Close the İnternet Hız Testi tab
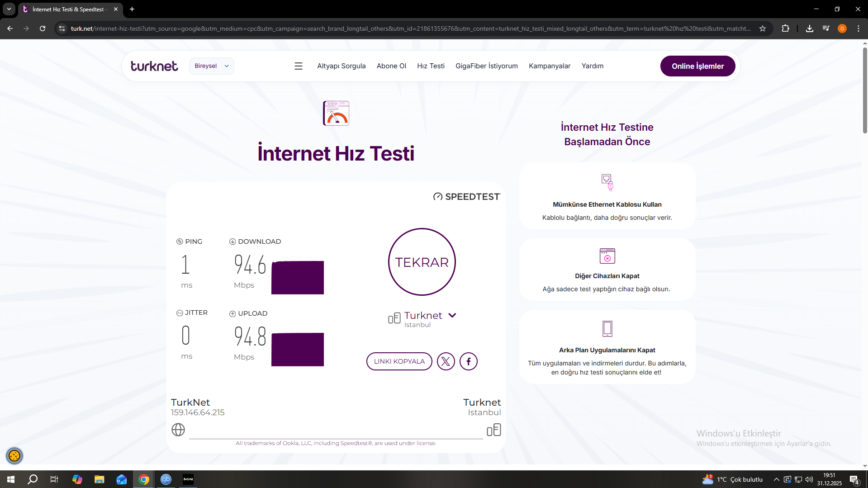 116,9
